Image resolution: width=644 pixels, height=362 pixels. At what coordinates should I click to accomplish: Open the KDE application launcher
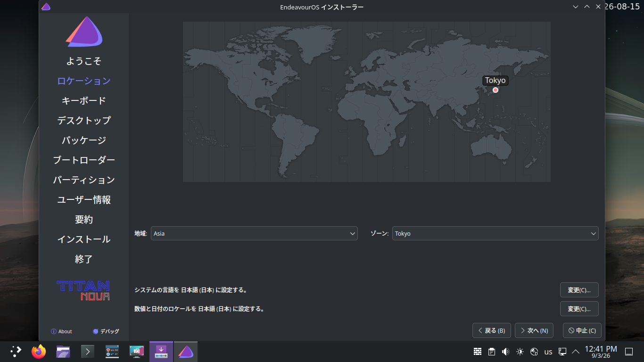click(16, 352)
